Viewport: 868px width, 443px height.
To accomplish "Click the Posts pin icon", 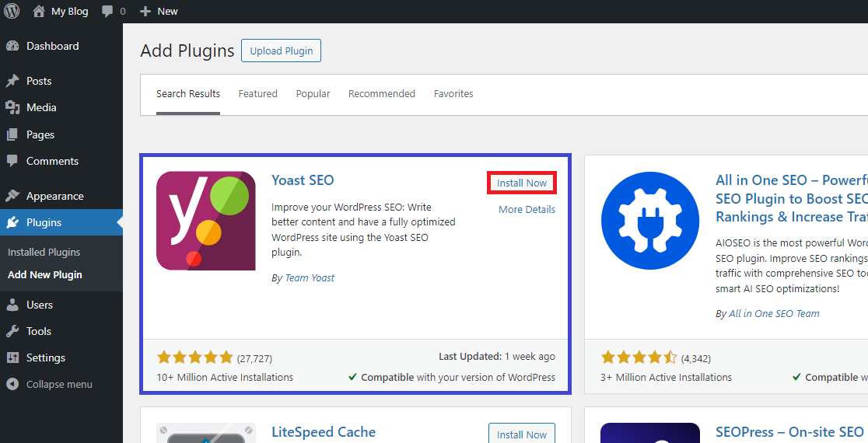I will 12,82.
